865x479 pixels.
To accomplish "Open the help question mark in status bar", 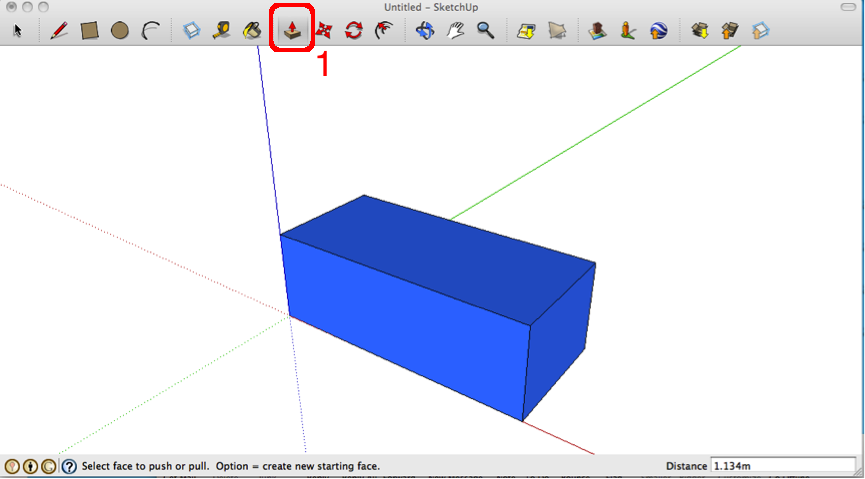I will coord(69,467).
